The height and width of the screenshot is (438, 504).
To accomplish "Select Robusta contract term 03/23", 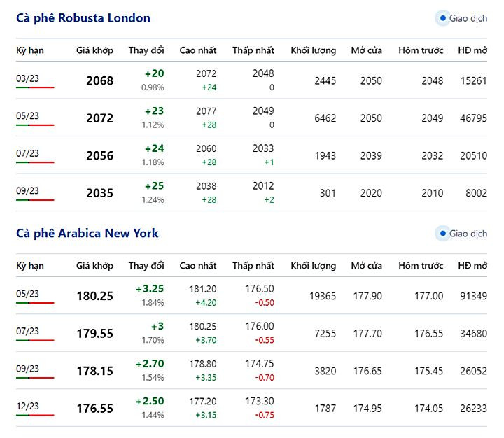I will (27, 78).
